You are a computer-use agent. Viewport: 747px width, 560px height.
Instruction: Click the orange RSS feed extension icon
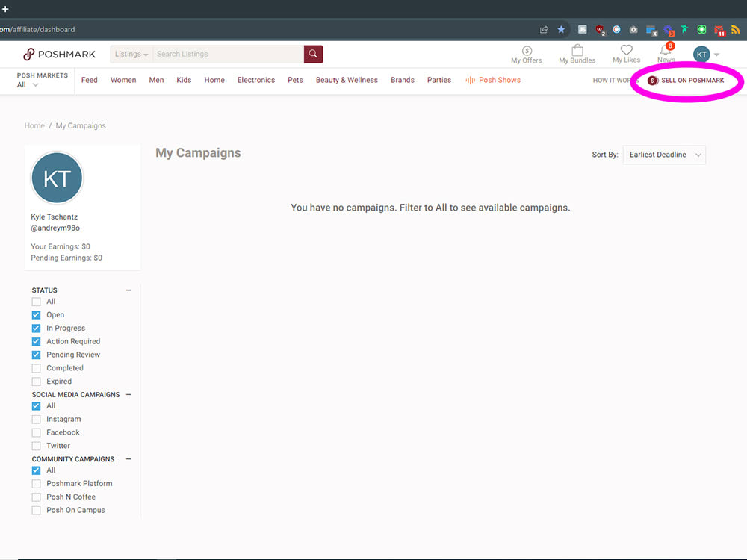click(736, 30)
